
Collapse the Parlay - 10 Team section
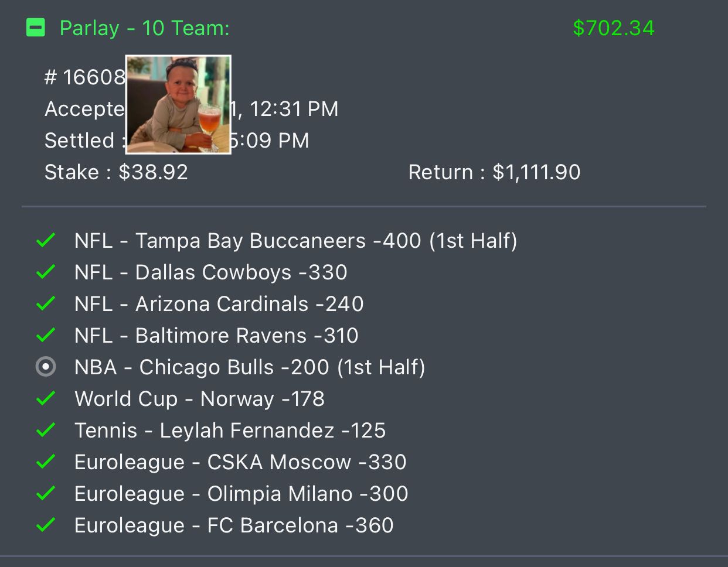tap(36, 28)
